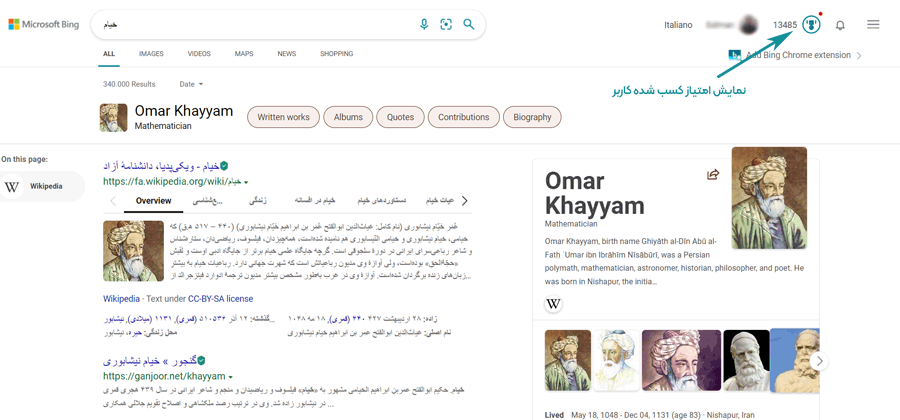Select the Overview section tab
Screen dimensions: 900x420
[153, 201]
